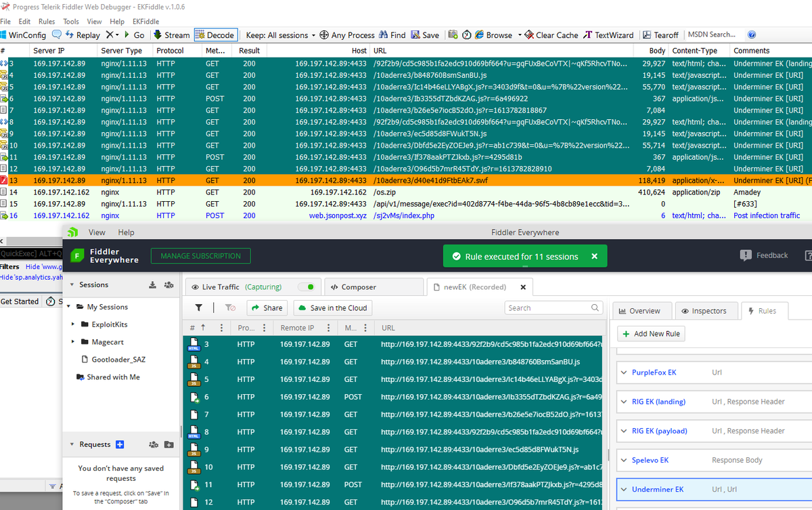Click the import sessions download icon
Viewport: 812px width, 510px height.
[x=152, y=285]
